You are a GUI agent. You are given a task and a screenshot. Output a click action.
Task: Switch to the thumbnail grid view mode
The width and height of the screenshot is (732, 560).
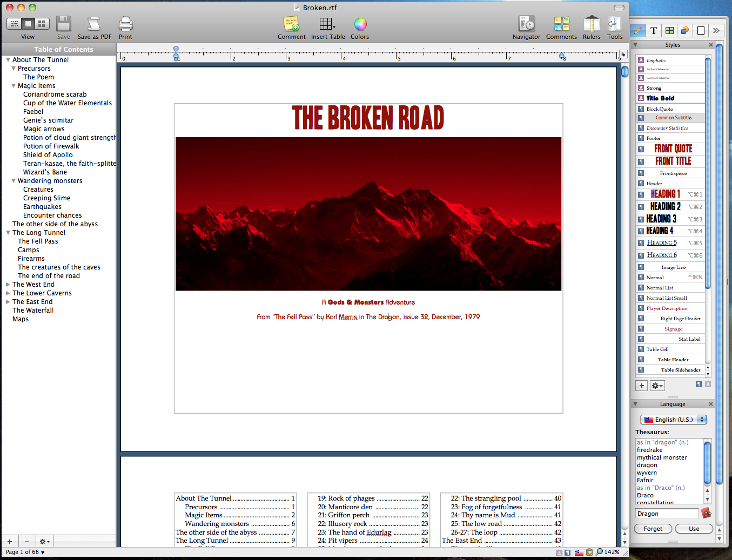coord(42,24)
